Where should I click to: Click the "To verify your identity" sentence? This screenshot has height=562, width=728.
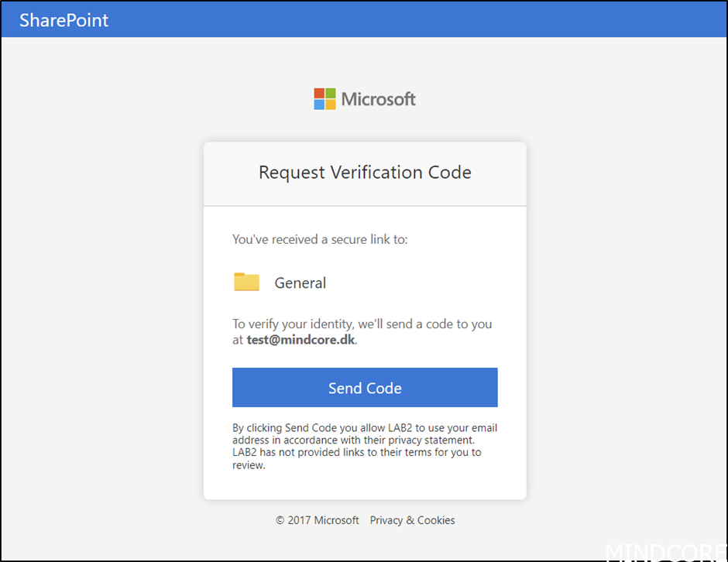tap(362, 332)
